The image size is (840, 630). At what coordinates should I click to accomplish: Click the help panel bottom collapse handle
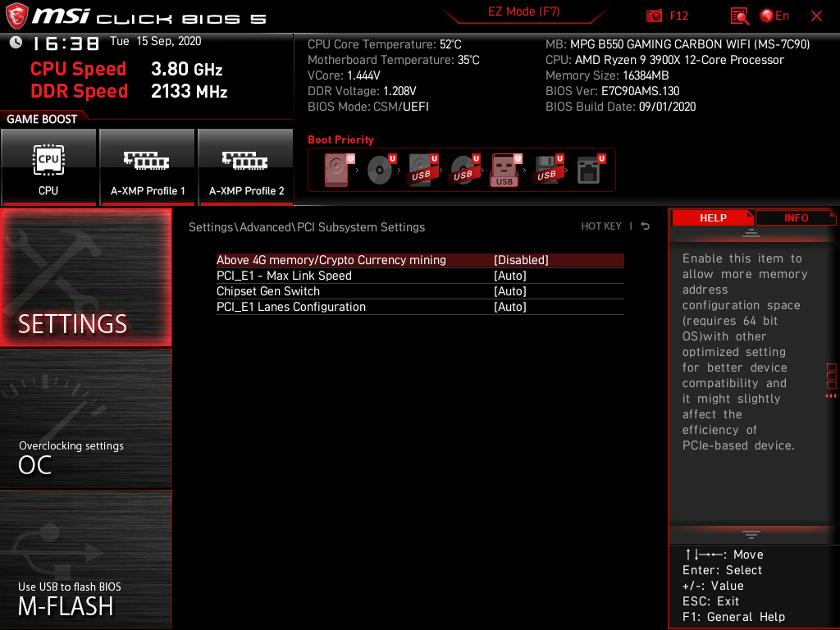[x=751, y=535]
